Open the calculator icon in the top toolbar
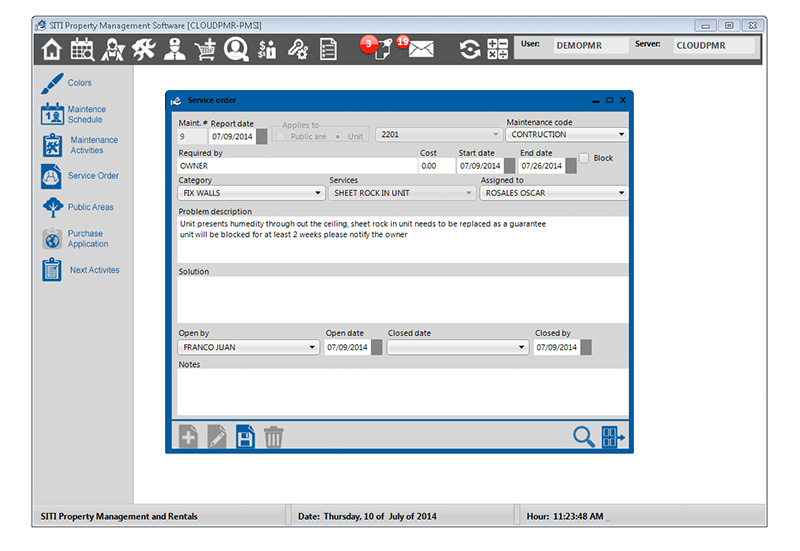 [497, 49]
